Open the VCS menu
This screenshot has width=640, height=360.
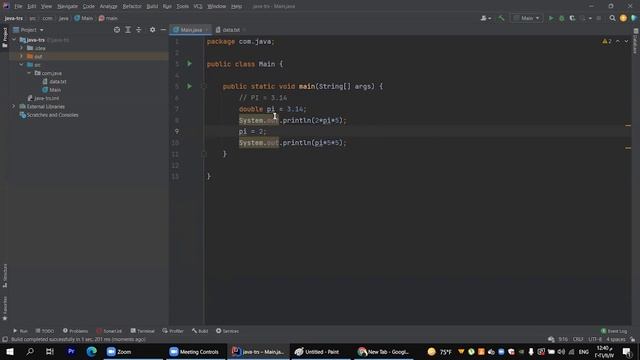pos(198,6)
